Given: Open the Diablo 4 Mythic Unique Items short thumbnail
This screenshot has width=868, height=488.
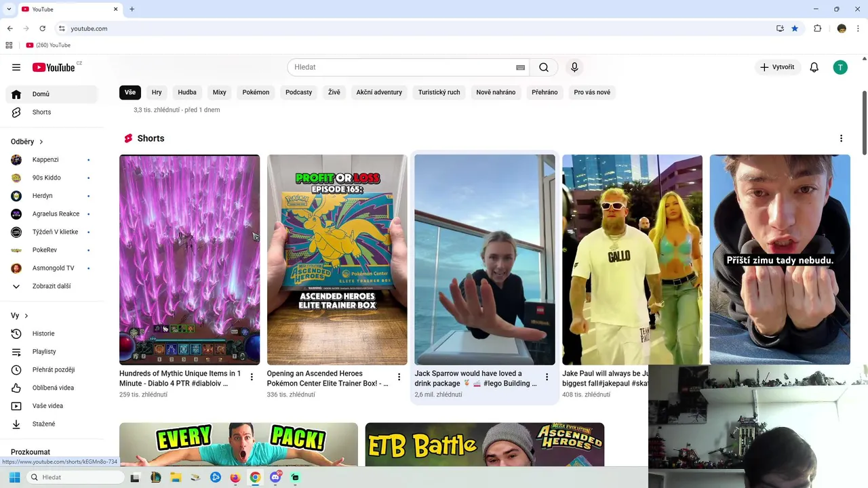Looking at the screenshot, I should 189,260.
